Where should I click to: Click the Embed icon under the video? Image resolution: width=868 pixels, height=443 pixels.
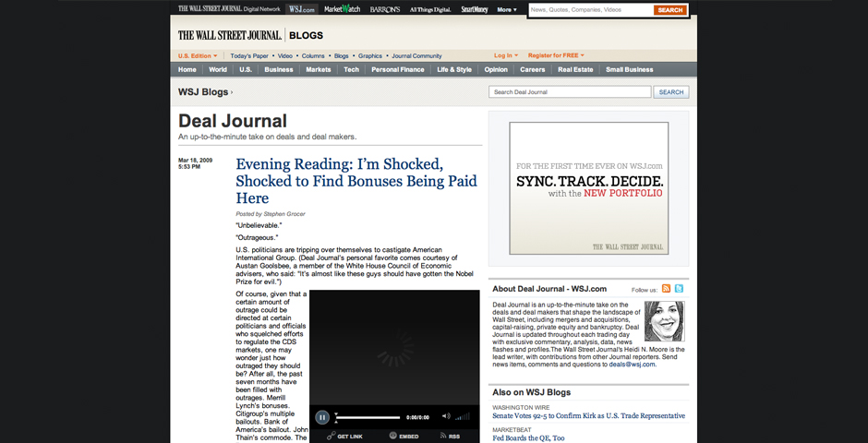(393, 436)
